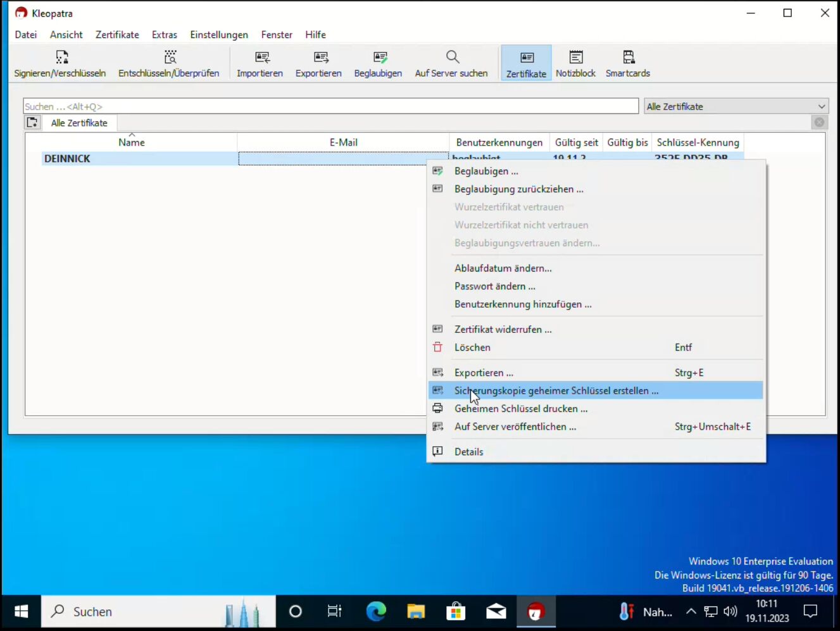The image size is (840, 631).
Task: Open the Notizblock view
Action: (x=575, y=63)
